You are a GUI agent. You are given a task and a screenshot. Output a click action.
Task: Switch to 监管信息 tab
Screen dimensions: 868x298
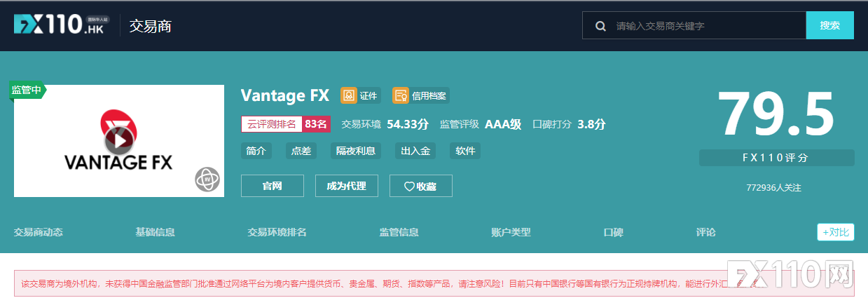(x=399, y=232)
